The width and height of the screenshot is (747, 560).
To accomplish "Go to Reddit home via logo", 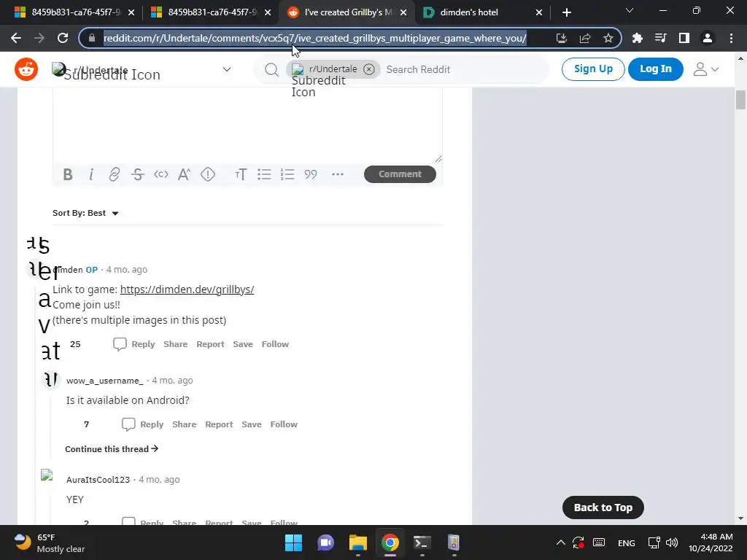I will (x=26, y=69).
